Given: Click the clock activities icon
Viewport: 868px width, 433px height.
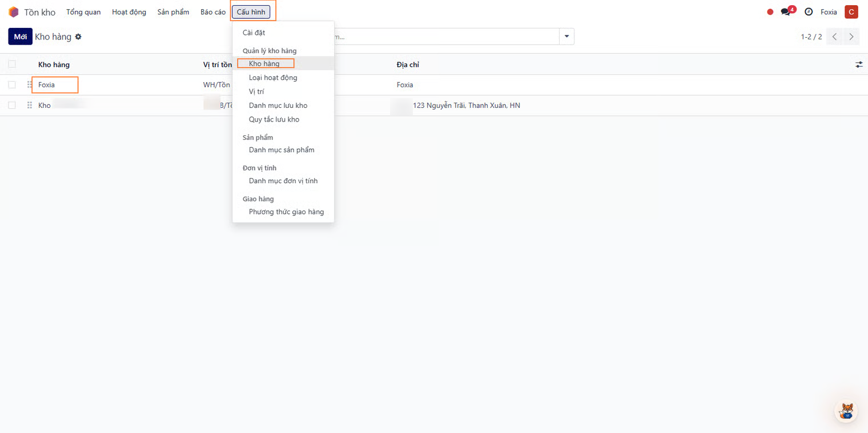Looking at the screenshot, I should point(808,12).
